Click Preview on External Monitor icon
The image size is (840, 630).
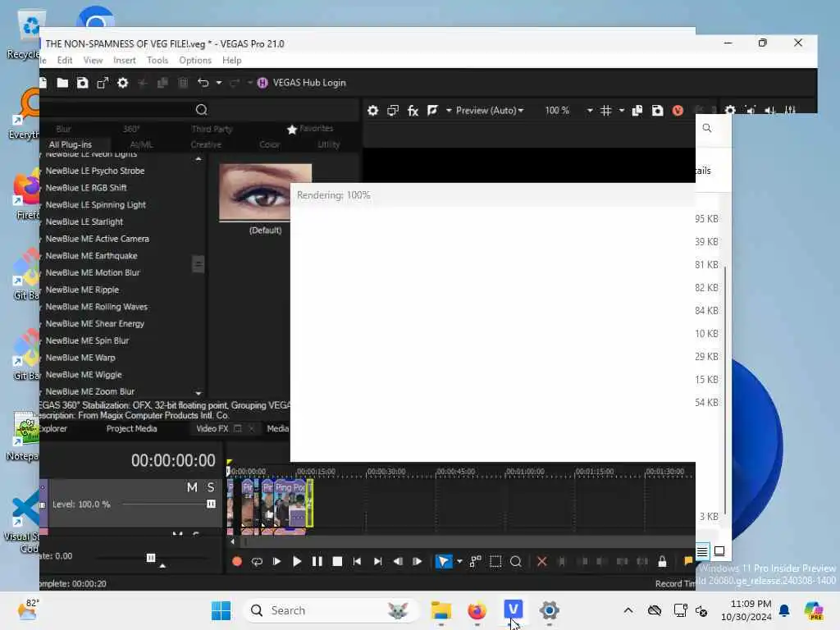393,111
